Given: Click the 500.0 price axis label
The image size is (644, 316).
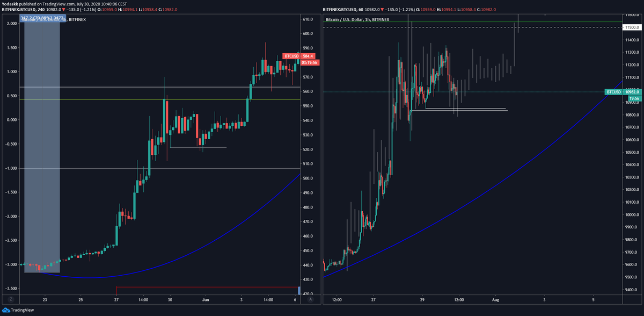Looking at the screenshot, I should click(308, 178).
